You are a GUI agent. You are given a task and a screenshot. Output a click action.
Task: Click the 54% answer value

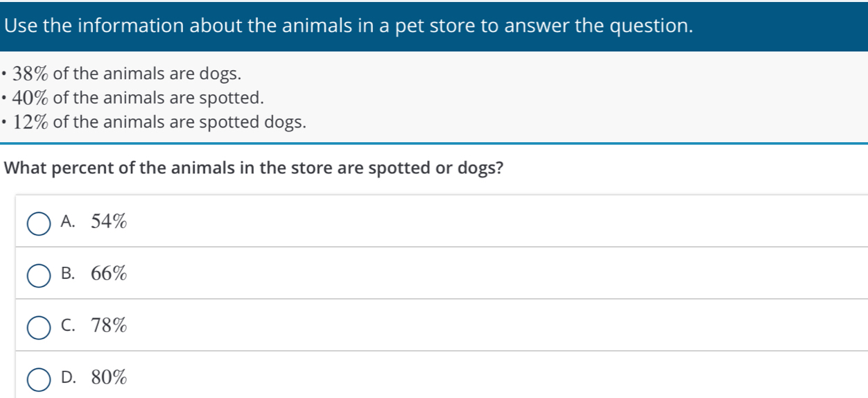tap(110, 223)
